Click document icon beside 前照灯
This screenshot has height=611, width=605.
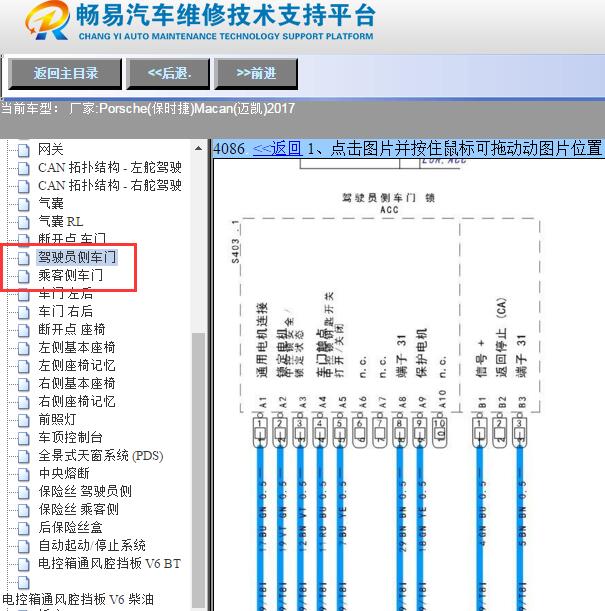click(x=24, y=420)
